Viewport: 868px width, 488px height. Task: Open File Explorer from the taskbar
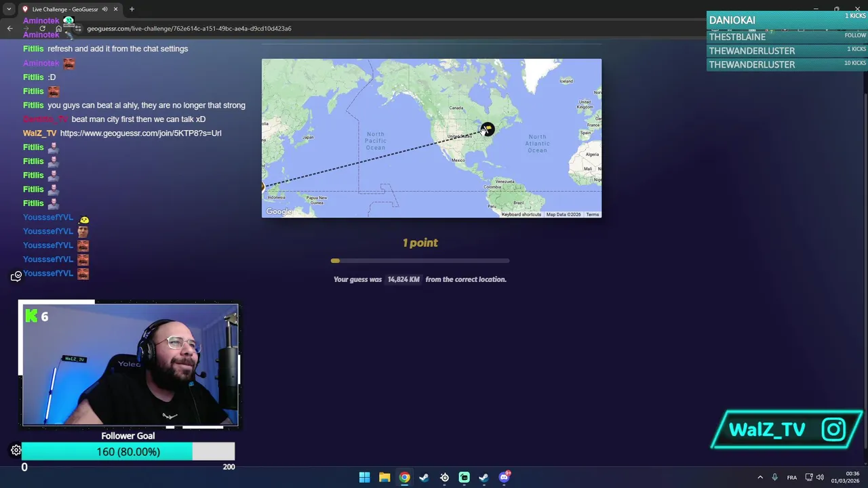(x=384, y=477)
